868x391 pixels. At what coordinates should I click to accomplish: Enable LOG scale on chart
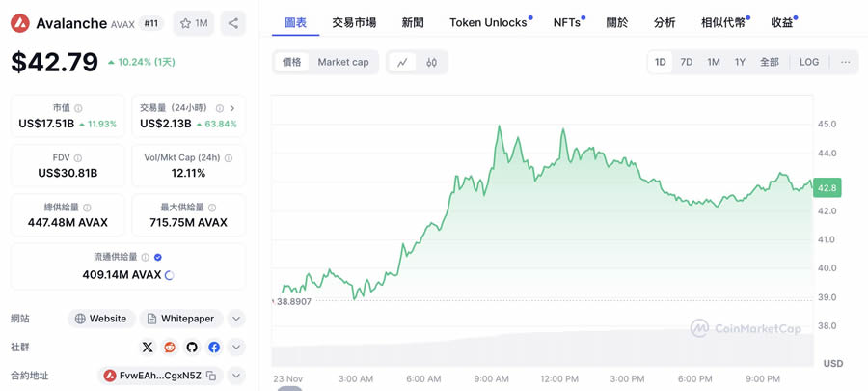click(x=809, y=62)
